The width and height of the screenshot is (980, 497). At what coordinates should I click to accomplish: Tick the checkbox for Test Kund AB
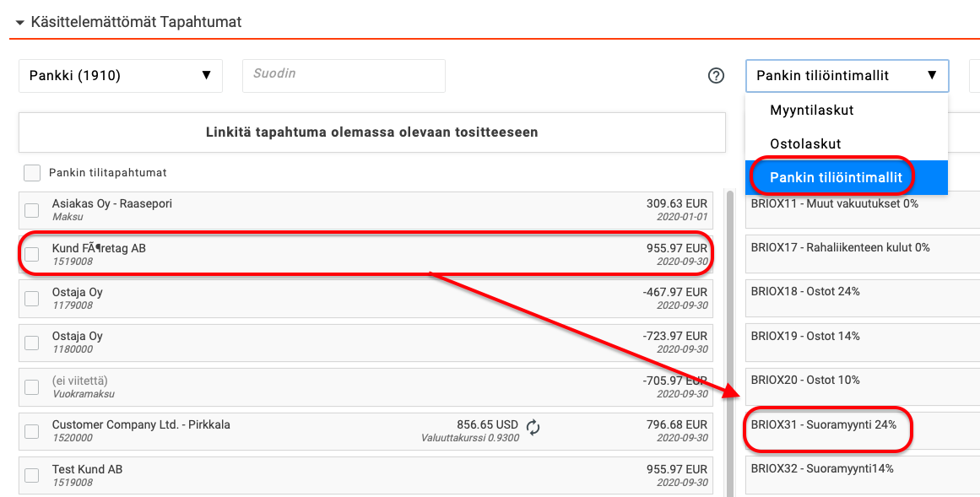(x=32, y=476)
